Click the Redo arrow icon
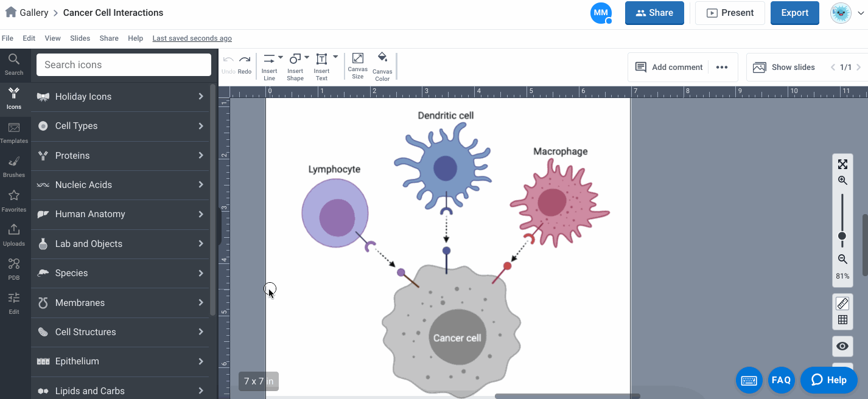Screen dimensions: 868x399 [x=245, y=60]
